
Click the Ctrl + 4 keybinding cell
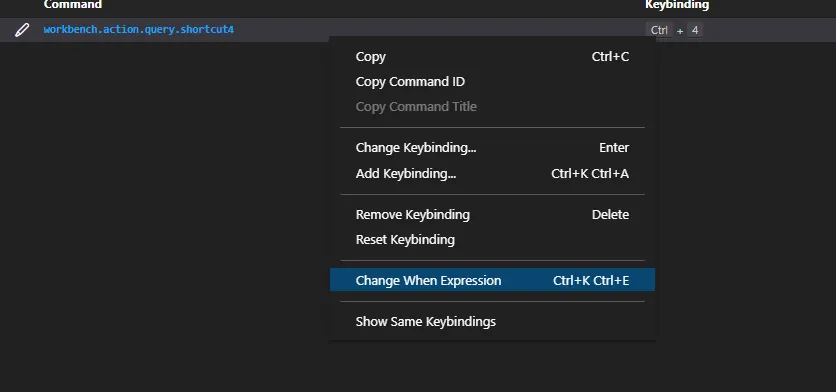tap(674, 30)
